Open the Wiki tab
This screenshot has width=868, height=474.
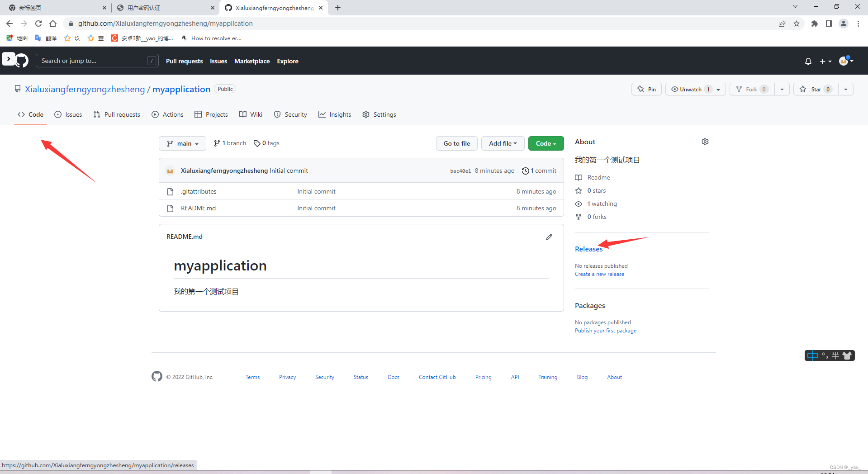point(251,114)
